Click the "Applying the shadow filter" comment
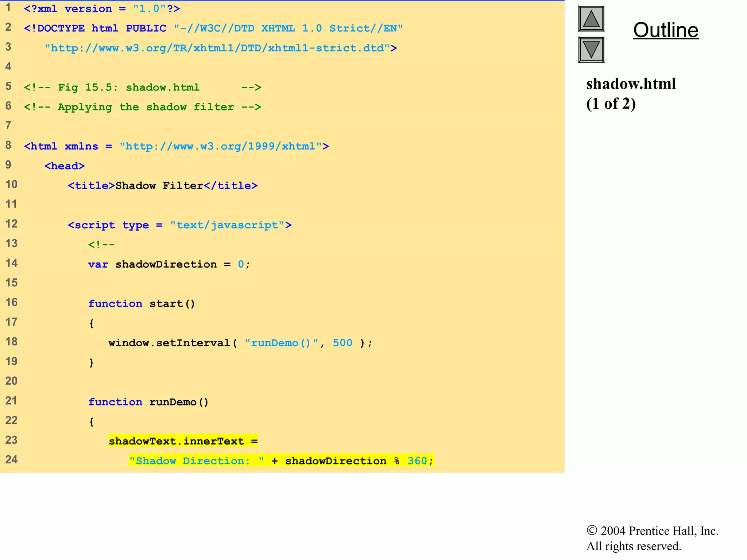The width and height of the screenshot is (747, 560). pos(143,107)
